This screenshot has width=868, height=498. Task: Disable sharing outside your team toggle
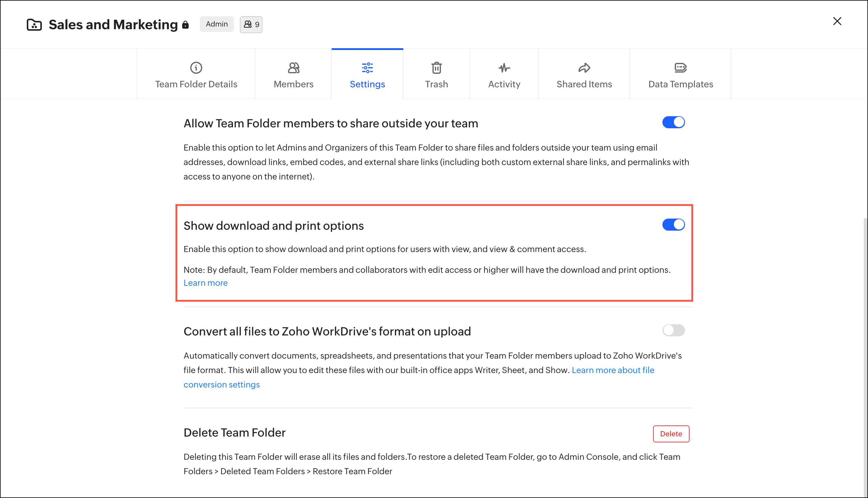point(673,123)
